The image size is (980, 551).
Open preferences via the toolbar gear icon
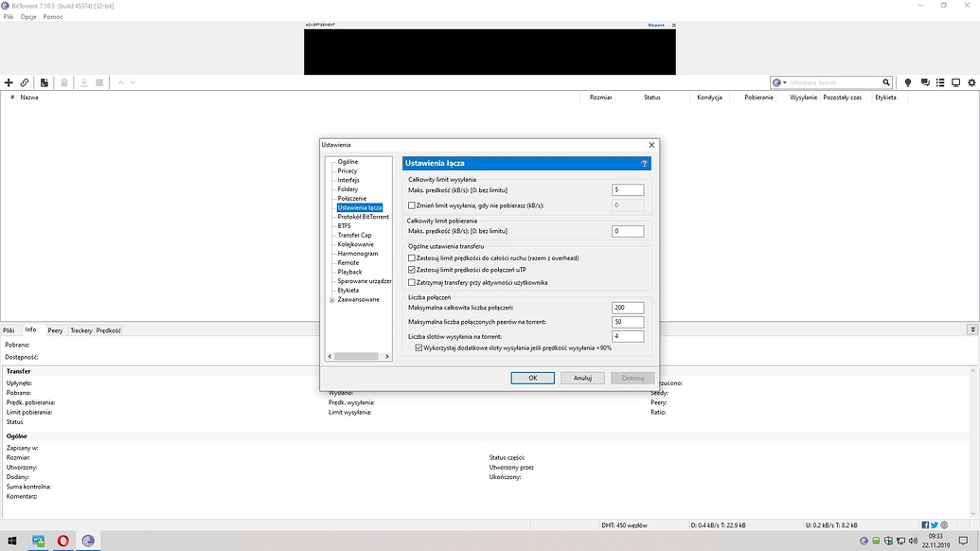[x=971, y=83]
